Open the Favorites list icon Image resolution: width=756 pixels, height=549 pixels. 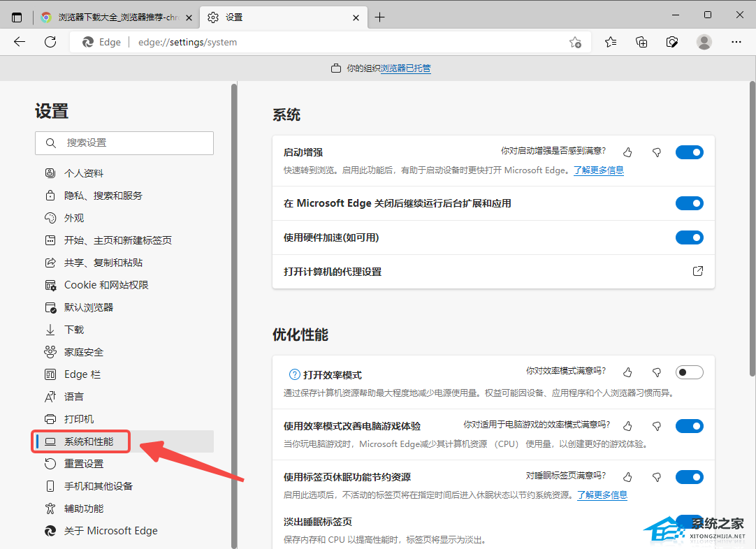point(611,43)
